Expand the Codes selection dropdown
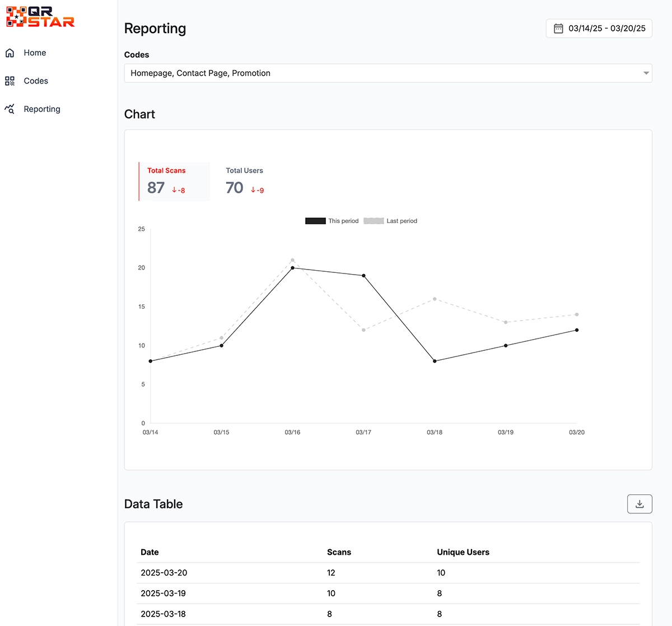 388,73
